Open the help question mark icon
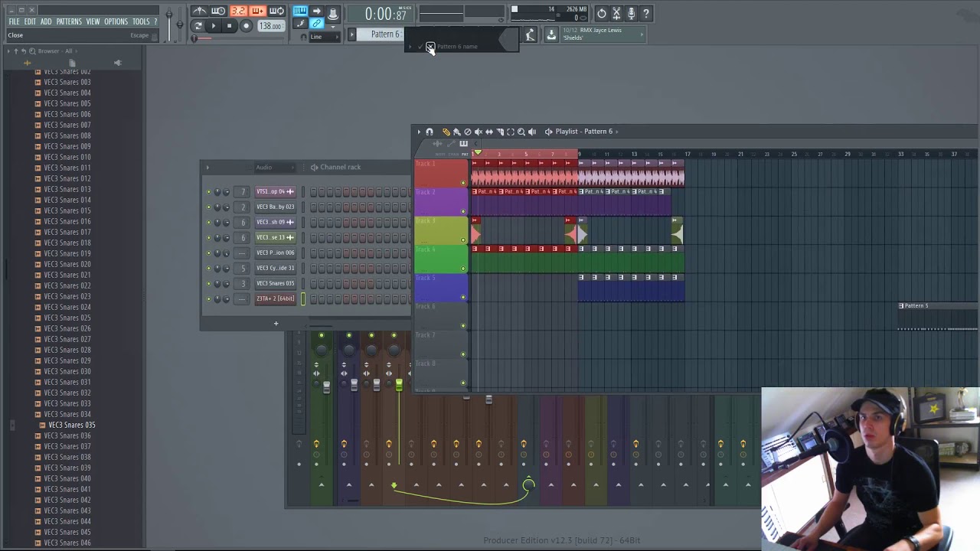This screenshot has height=551, width=980. [645, 13]
